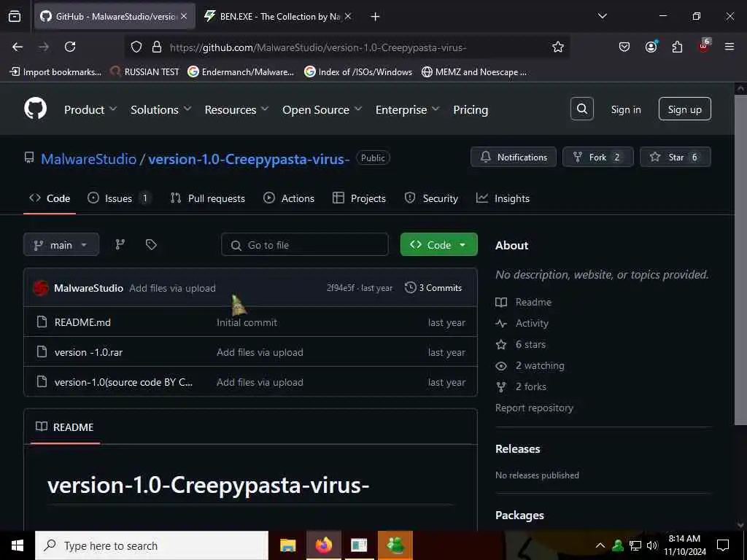
Task: Open the Pricing link
Action: pyautogui.click(x=471, y=109)
